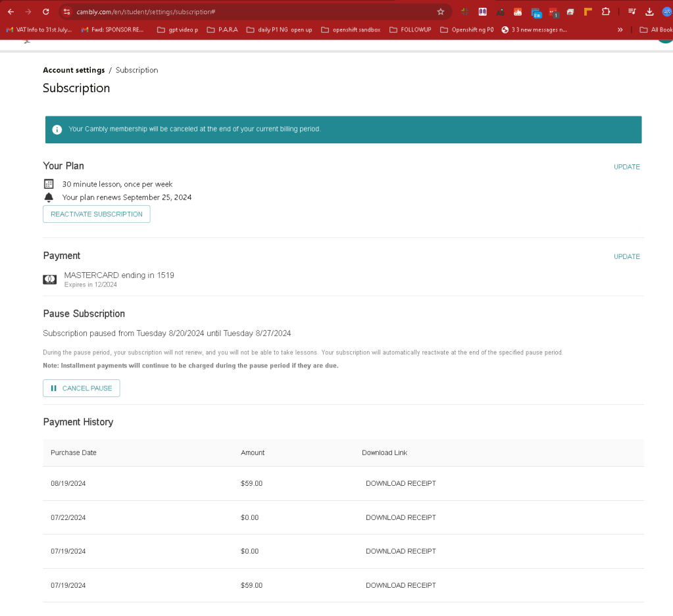
Task: Open the media controls music-note icon
Action: (x=632, y=12)
